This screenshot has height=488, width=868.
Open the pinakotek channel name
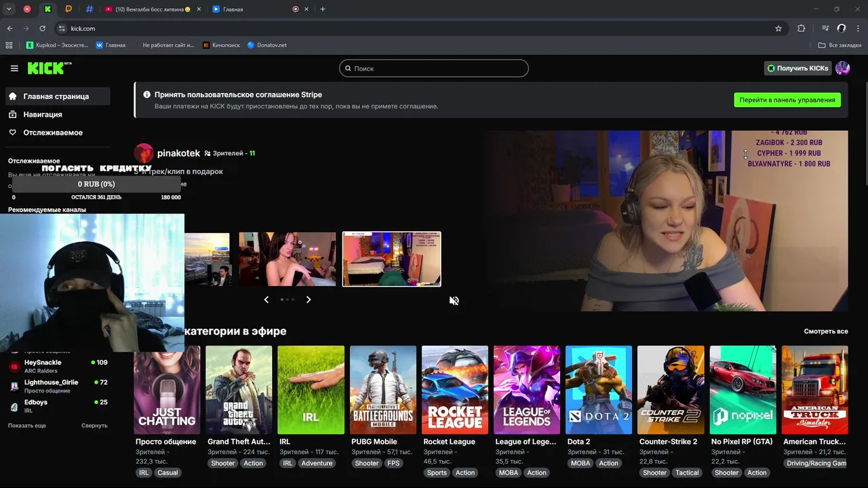tap(178, 153)
